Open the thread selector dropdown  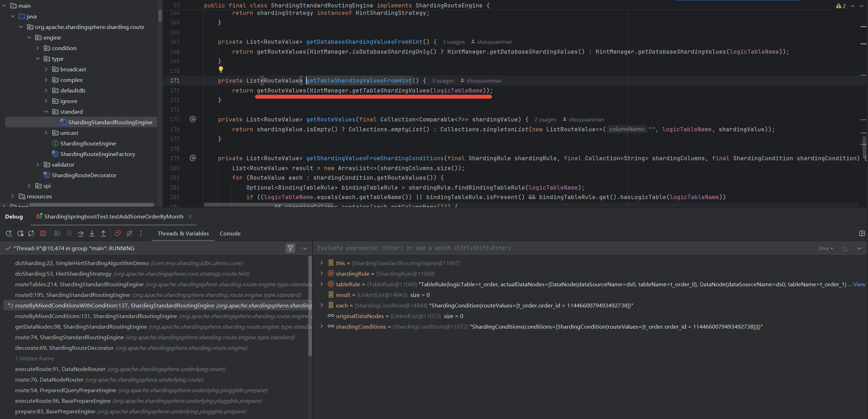click(x=305, y=248)
